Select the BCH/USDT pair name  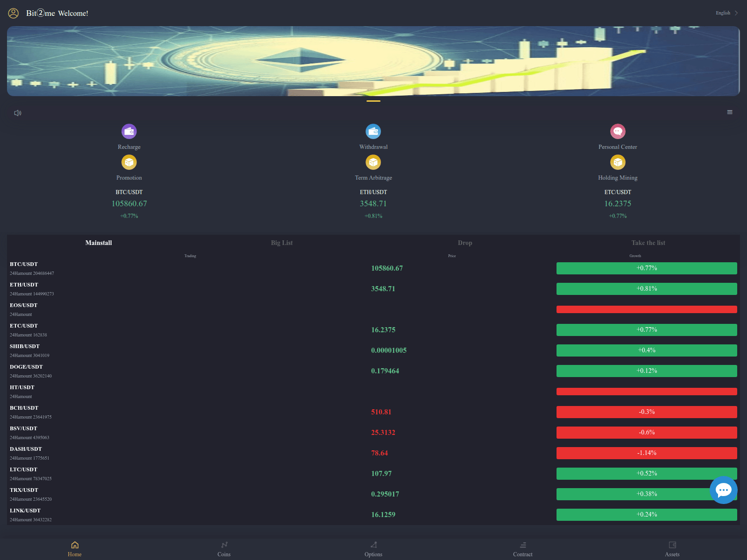click(24, 408)
